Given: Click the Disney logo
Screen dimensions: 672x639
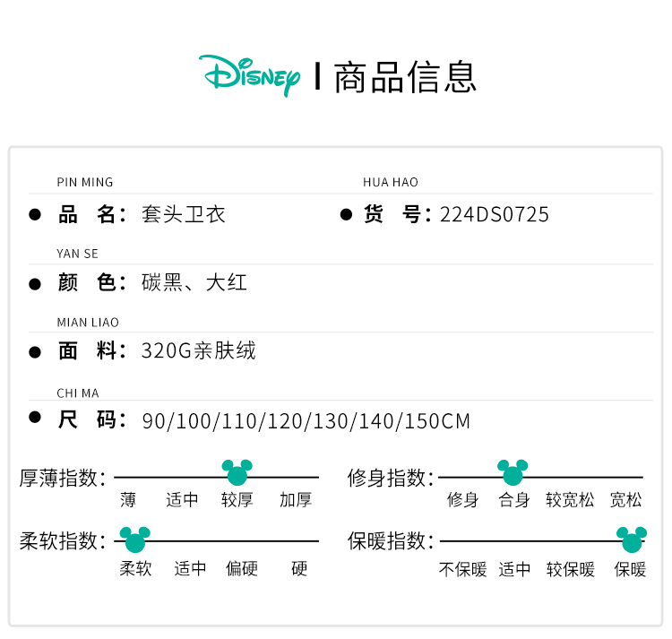Looking at the screenshot, I should [249, 76].
